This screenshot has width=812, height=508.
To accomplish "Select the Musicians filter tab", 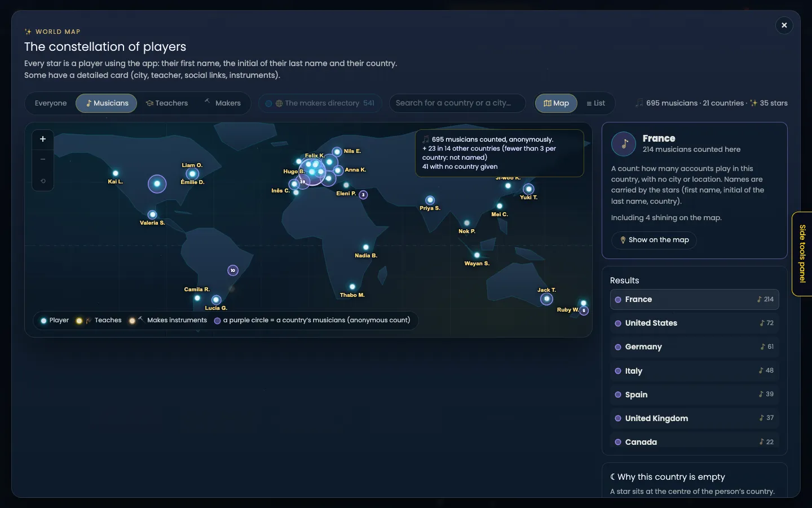I will click(x=107, y=103).
